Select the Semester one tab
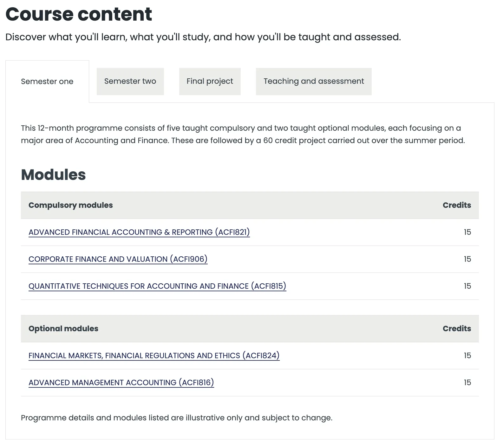 click(x=47, y=82)
